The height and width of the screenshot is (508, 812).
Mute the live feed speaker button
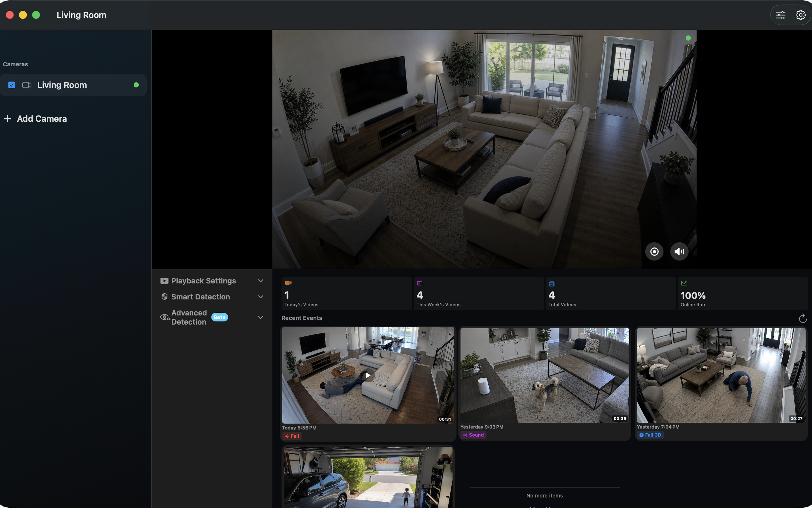coord(679,252)
